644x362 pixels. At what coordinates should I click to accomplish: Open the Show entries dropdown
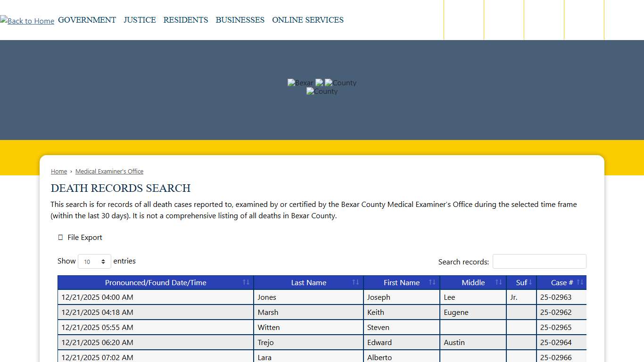tap(94, 261)
